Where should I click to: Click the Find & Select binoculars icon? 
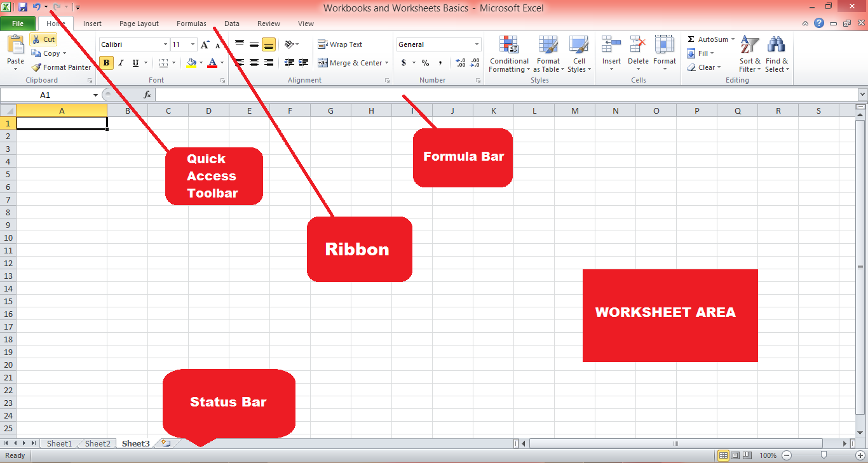776,44
